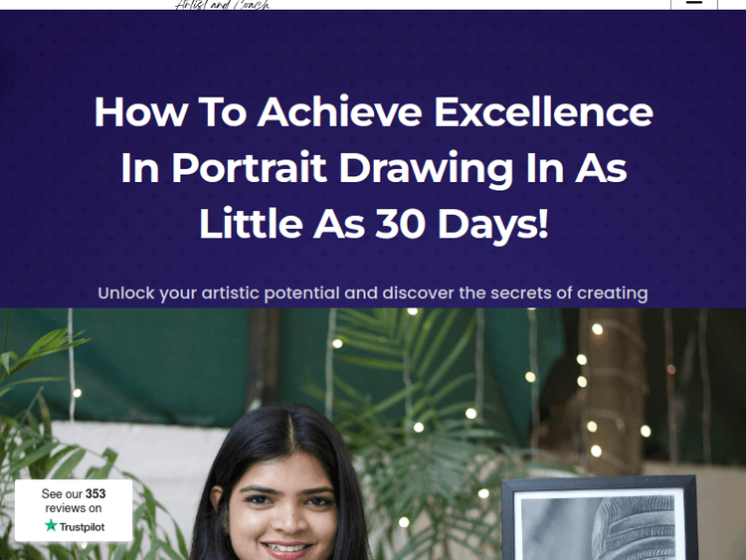Click '30 Days!' in the headline

[462, 224]
